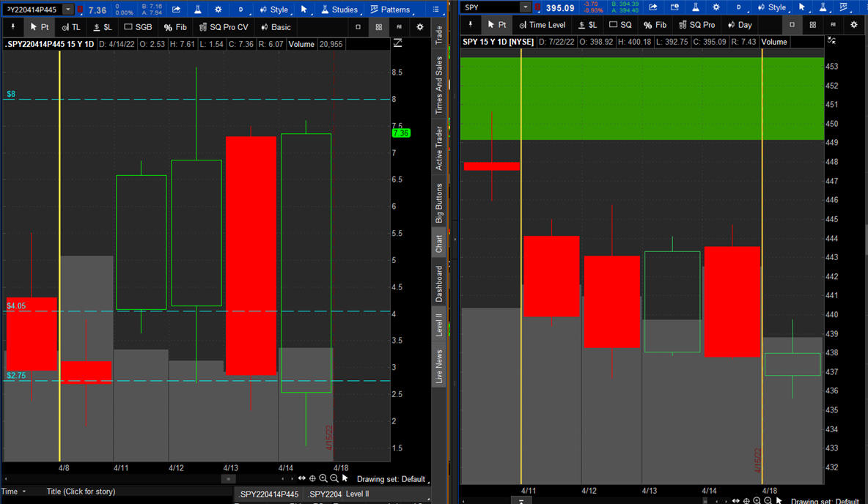Open the Dashboard side tab
The image size is (868, 504).
439,283
